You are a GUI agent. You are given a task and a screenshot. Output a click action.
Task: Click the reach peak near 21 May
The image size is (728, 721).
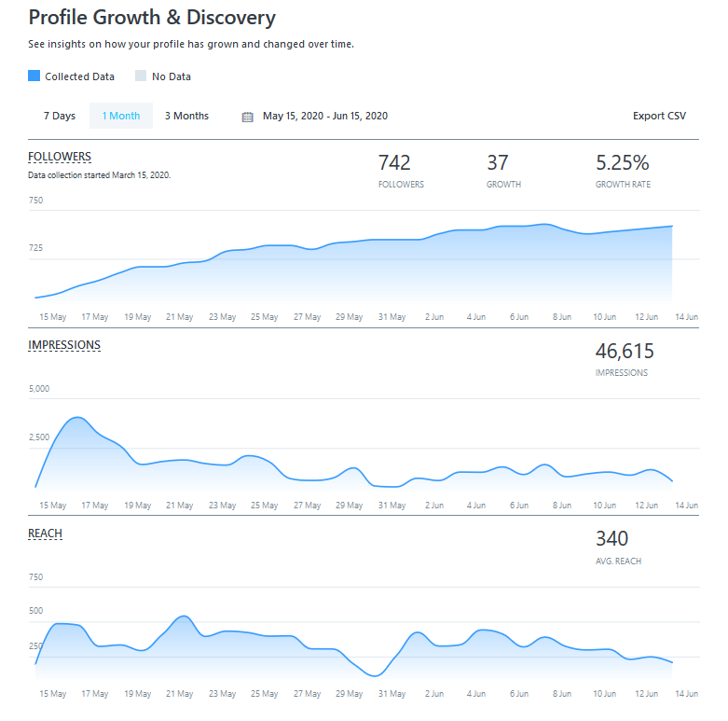(184, 616)
